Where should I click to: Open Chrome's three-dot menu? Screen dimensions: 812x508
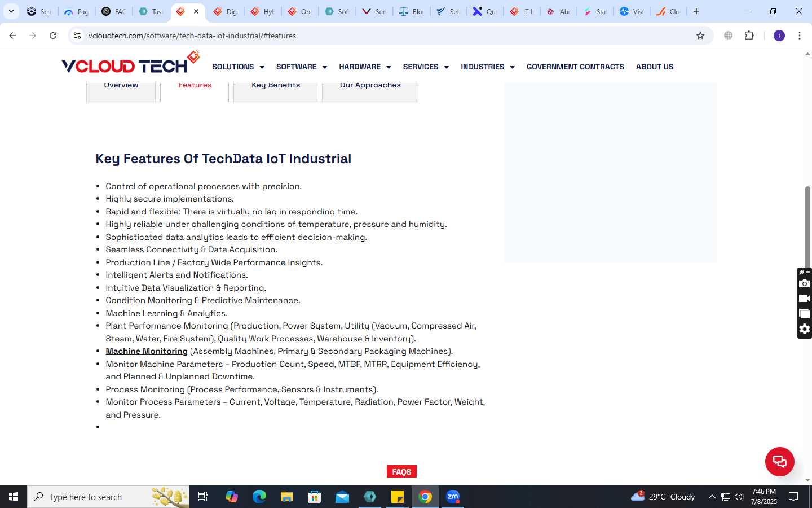pyautogui.click(x=800, y=36)
